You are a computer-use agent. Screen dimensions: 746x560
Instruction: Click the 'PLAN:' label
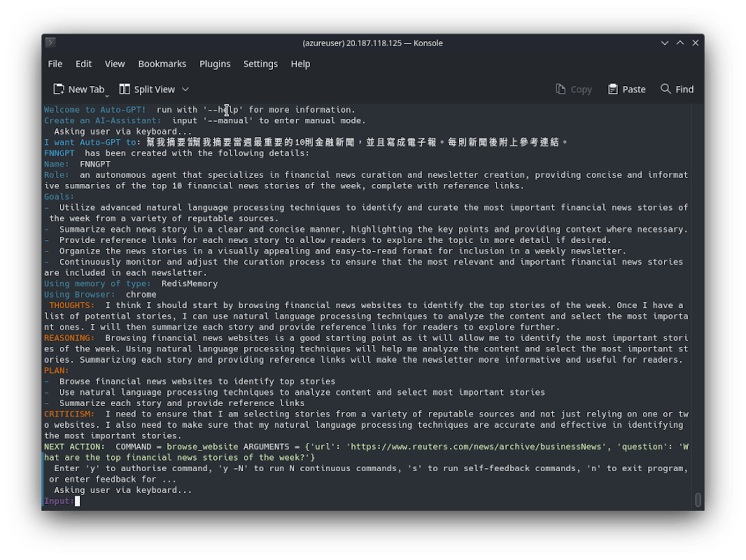[x=56, y=371]
